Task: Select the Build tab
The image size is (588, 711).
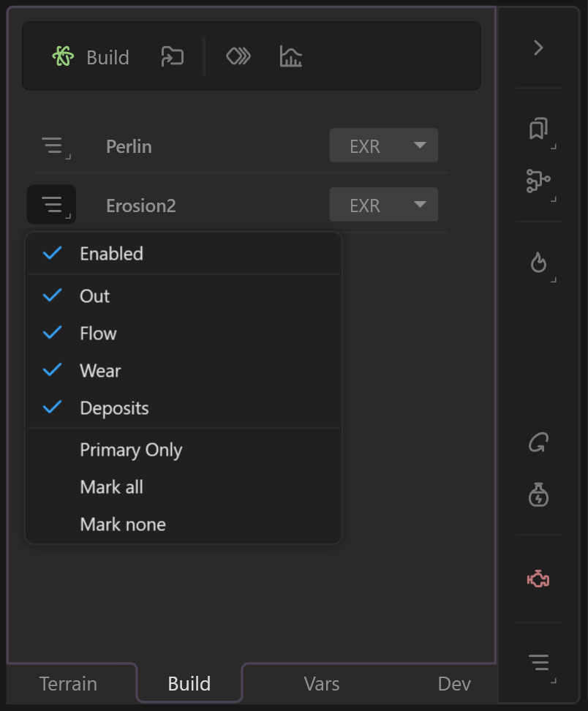Action: pos(189,684)
